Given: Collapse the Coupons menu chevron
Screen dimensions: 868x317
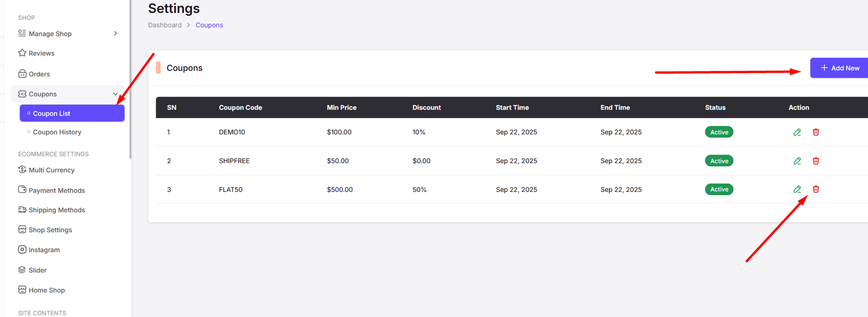Looking at the screenshot, I should click(x=116, y=94).
